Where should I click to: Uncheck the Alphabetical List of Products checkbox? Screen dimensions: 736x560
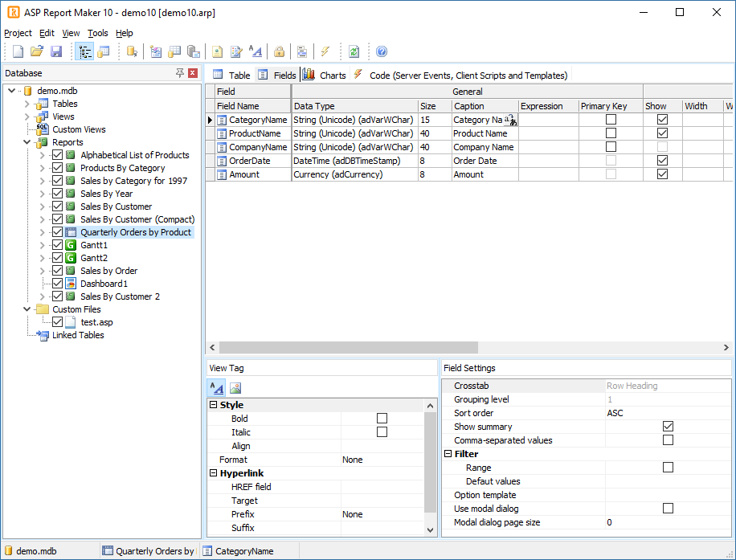tap(57, 155)
